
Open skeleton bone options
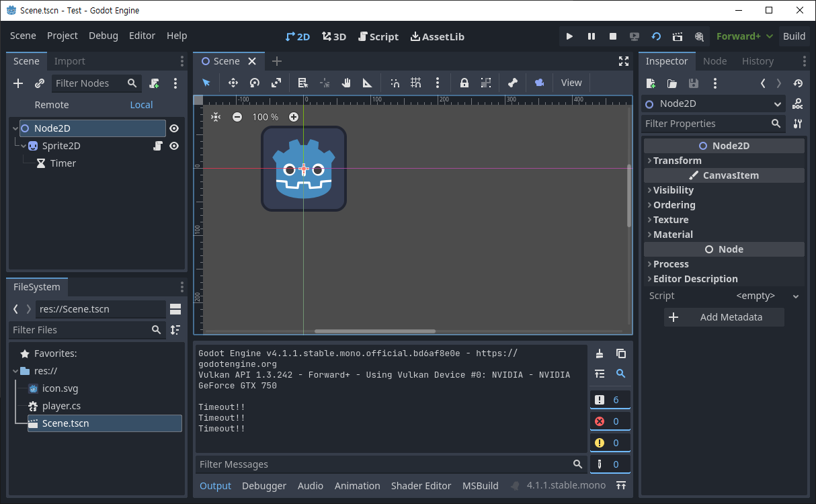coord(513,83)
